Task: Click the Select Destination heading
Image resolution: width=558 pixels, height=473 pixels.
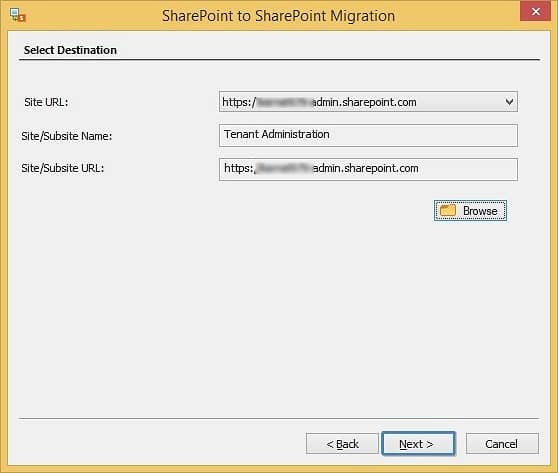Action: (70, 50)
